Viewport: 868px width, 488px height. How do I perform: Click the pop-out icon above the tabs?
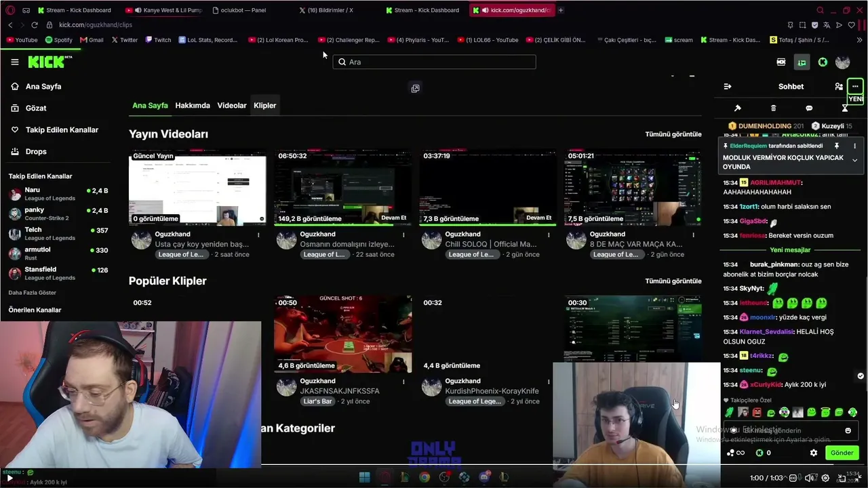click(x=415, y=88)
